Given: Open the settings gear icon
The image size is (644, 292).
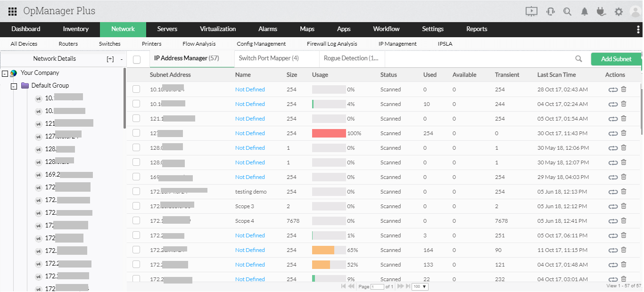Looking at the screenshot, I should (x=618, y=11).
